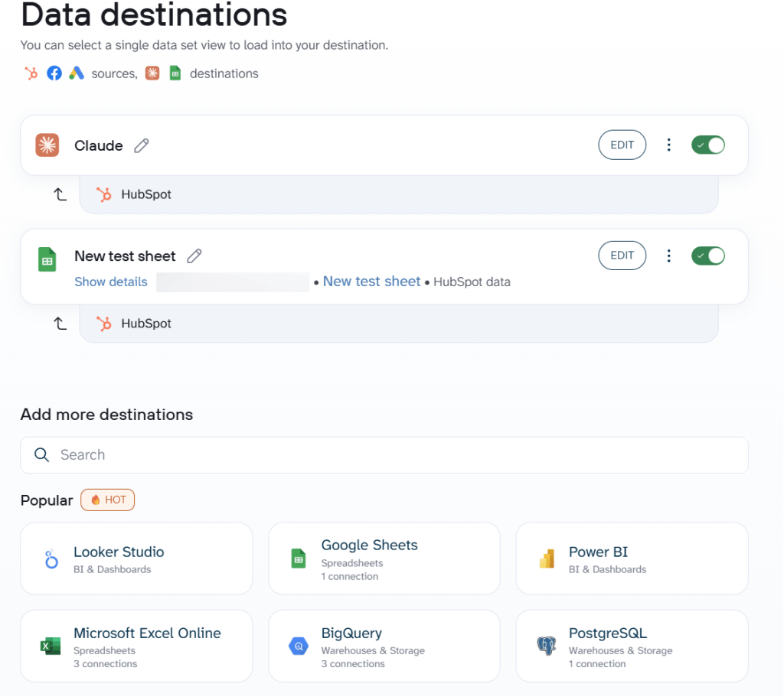Click HubSpot icon under New test sheet
Image resolution: width=784 pixels, height=697 pixels.
pyautogui.click(x=104, y=324)
